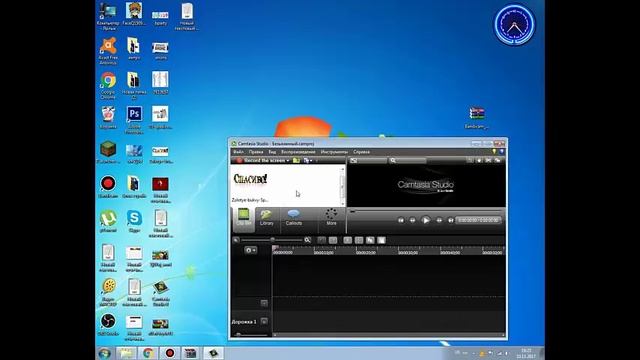Open the Вид menu

[272, 152]
